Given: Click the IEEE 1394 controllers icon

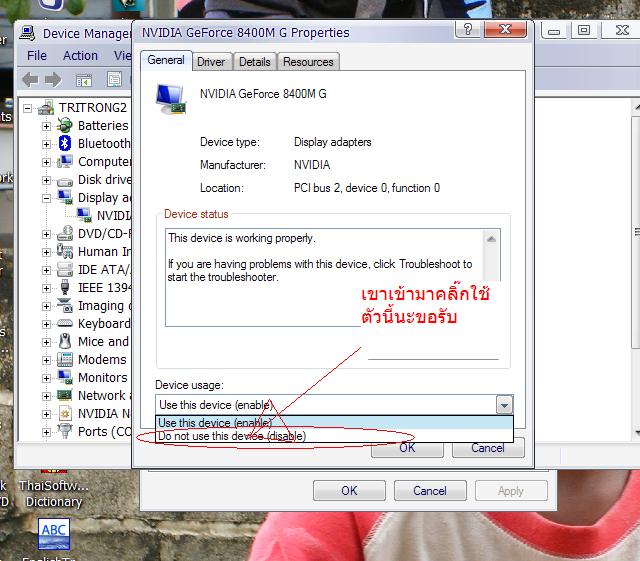Looking at the screenshot, I should [65, 287].
